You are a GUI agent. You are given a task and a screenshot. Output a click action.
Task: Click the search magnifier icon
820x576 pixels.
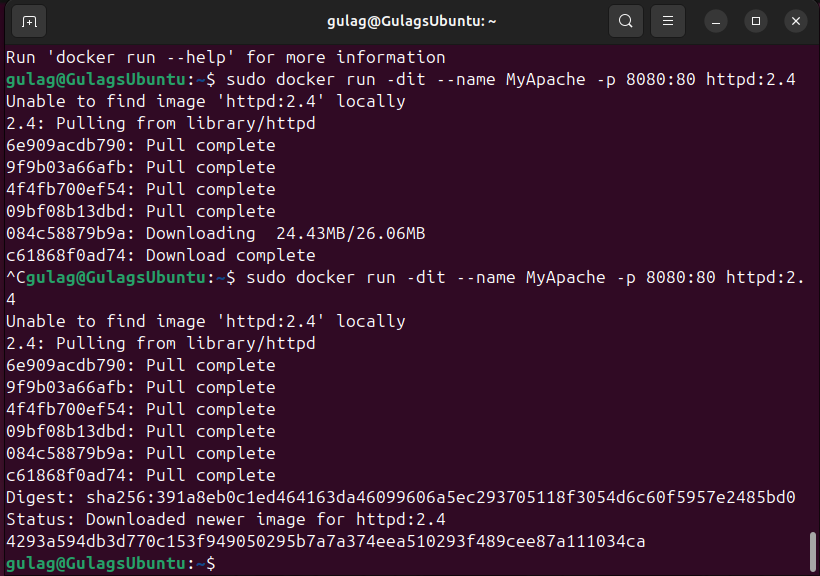(x=625, y=21)
